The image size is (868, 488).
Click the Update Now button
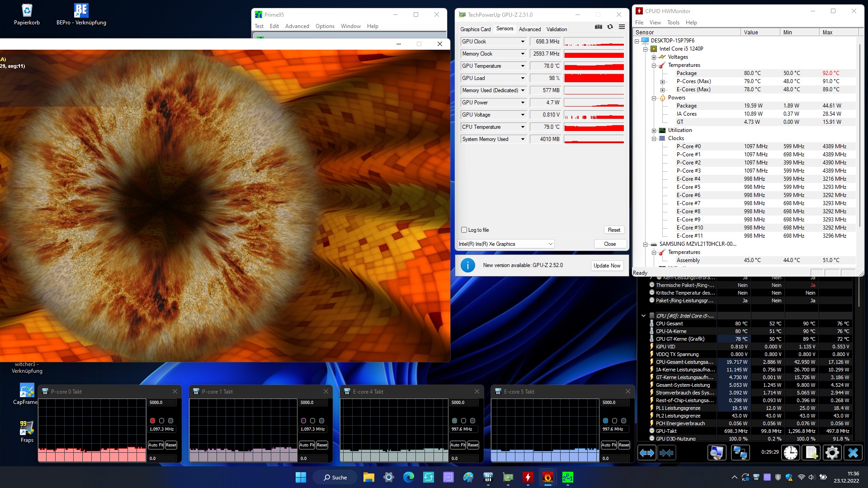coord(607,266)
